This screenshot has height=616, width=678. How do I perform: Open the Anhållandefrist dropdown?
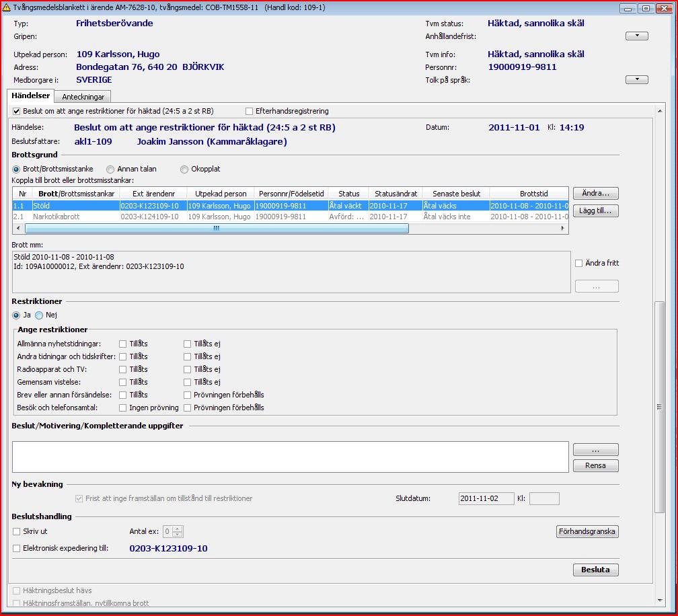636,36
